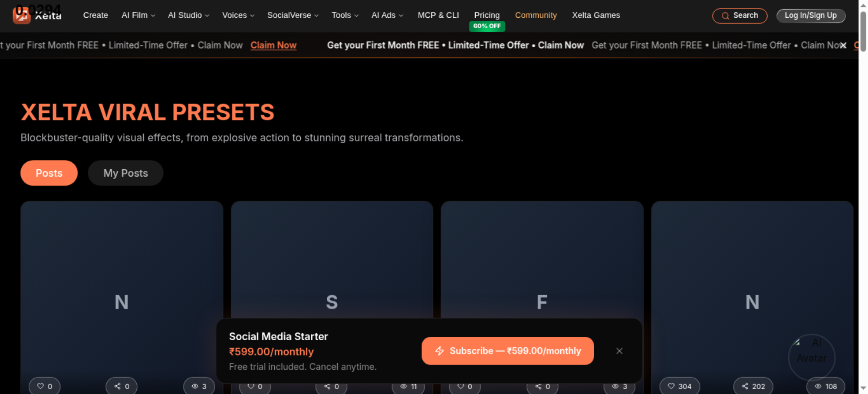Open the Search button's magnifier icon
868x394 pixels.
[725, 16]
